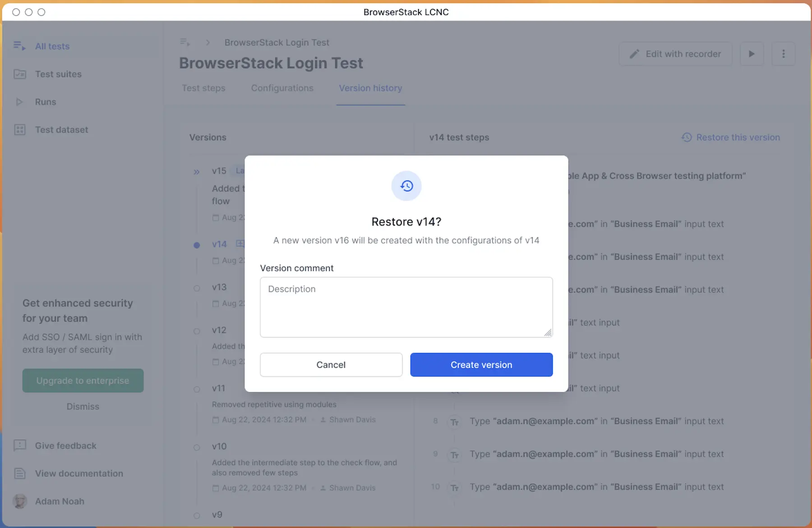Dismiss the enterprise upgrade promo
This screenshot has height=528, width=812.
point(83,407)
